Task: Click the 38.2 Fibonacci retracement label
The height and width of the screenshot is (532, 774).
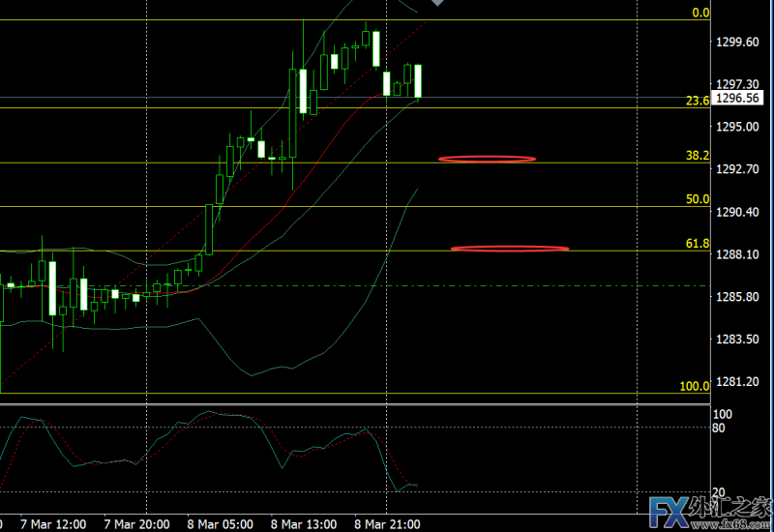Action: (x=698, y=155)
